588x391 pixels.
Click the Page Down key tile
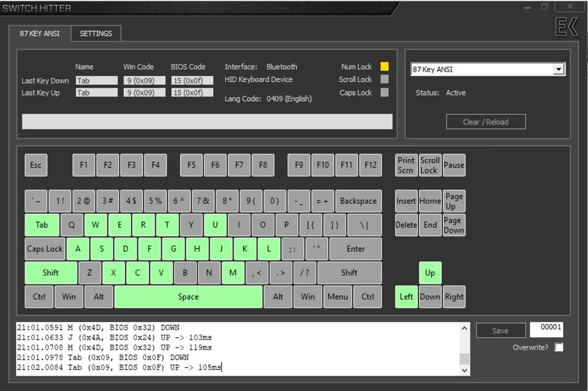[x=454, y=225]
